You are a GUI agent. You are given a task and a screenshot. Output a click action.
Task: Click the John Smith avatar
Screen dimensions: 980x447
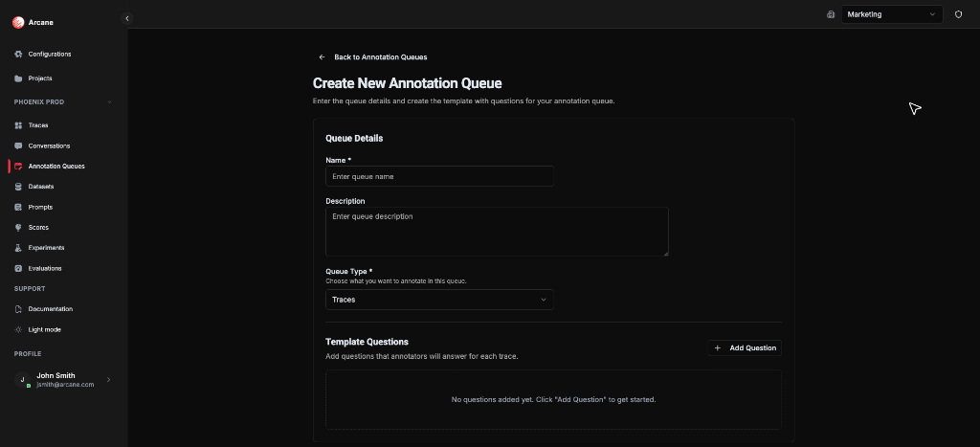[x=23, y=380]
